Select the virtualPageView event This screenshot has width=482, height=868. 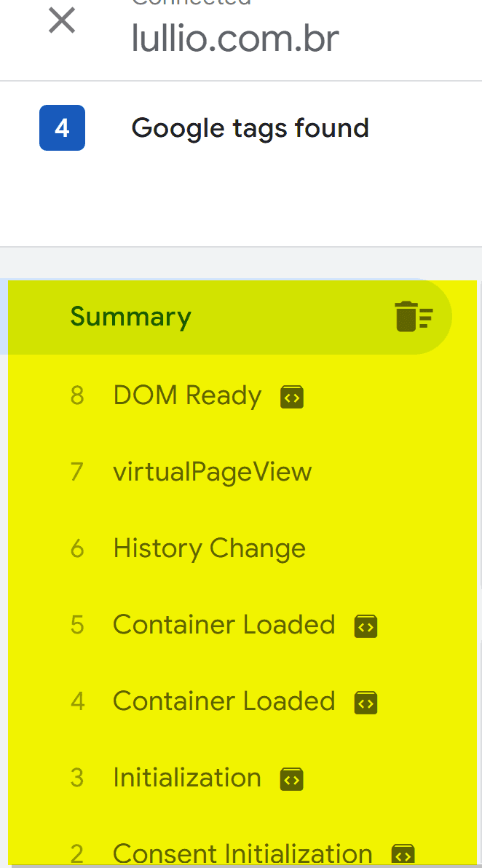212,472
